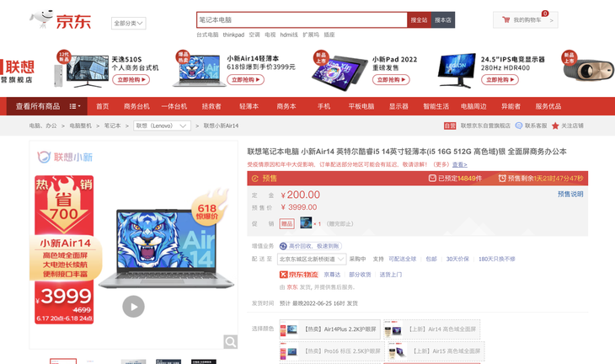Select the Air15 高色域全面屏 option
This screenshot has height=364, width=615.
click(436, 351)
